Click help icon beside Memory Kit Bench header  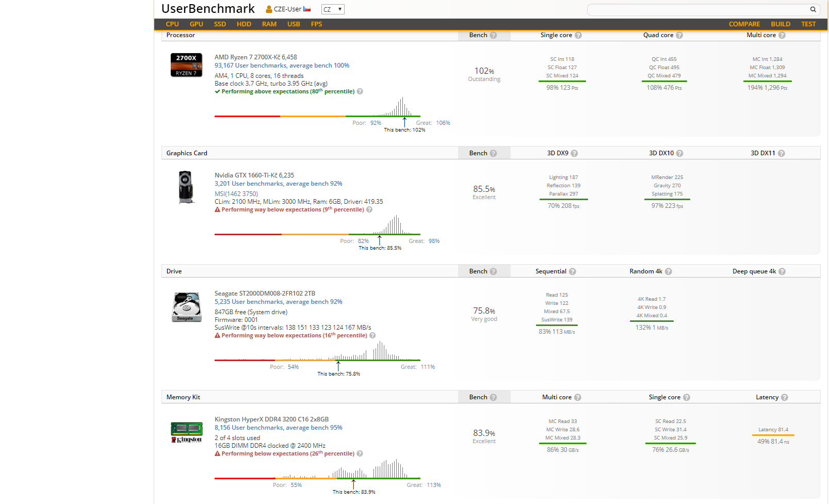[x=493, y=398]
